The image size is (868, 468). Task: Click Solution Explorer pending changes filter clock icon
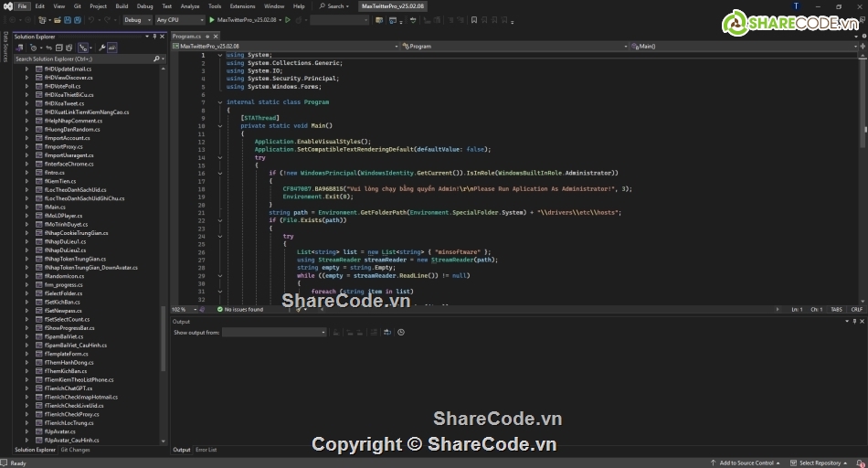[34, 48]
